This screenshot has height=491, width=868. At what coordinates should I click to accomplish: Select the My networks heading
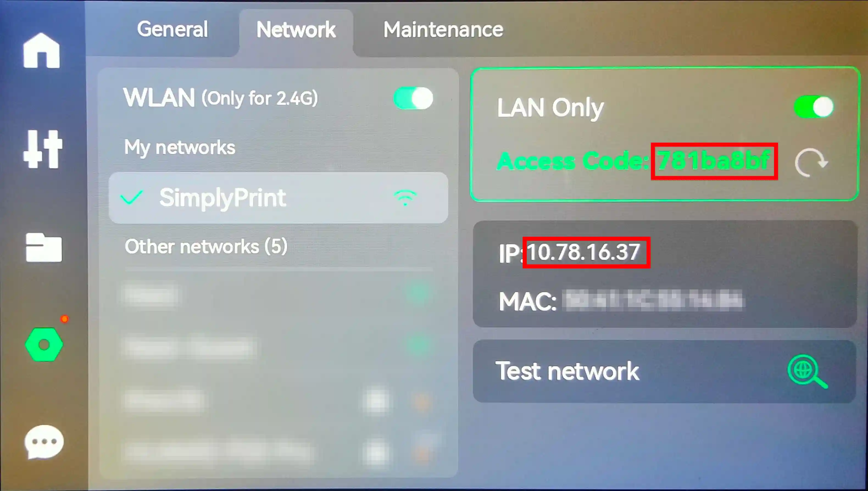(179, 147)
